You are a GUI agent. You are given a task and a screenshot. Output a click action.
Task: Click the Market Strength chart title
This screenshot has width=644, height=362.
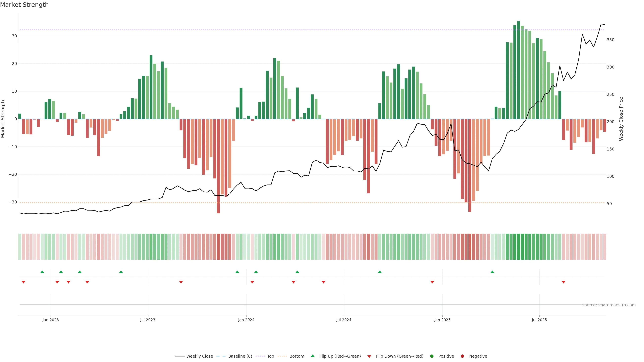pyautogui.click(x=24, y=5)
